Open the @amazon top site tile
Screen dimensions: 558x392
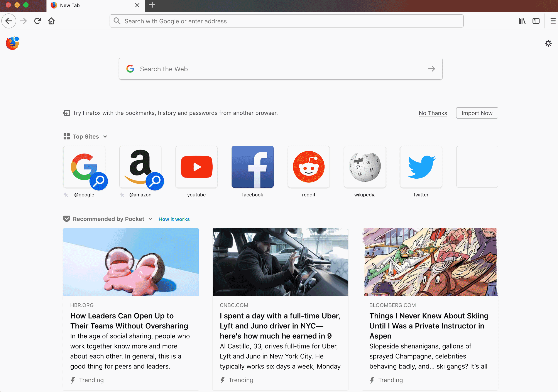pyautogui.click(x=140, y=167)
